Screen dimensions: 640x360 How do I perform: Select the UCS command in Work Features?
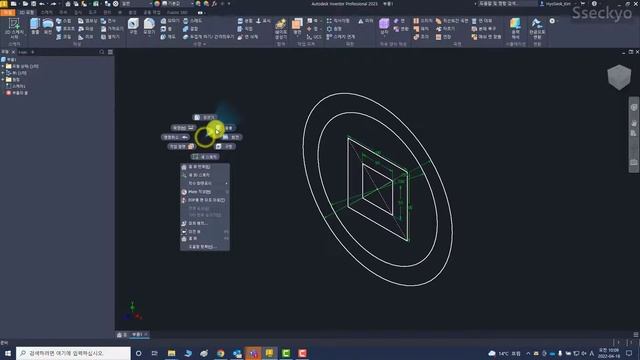pos(314,37)
